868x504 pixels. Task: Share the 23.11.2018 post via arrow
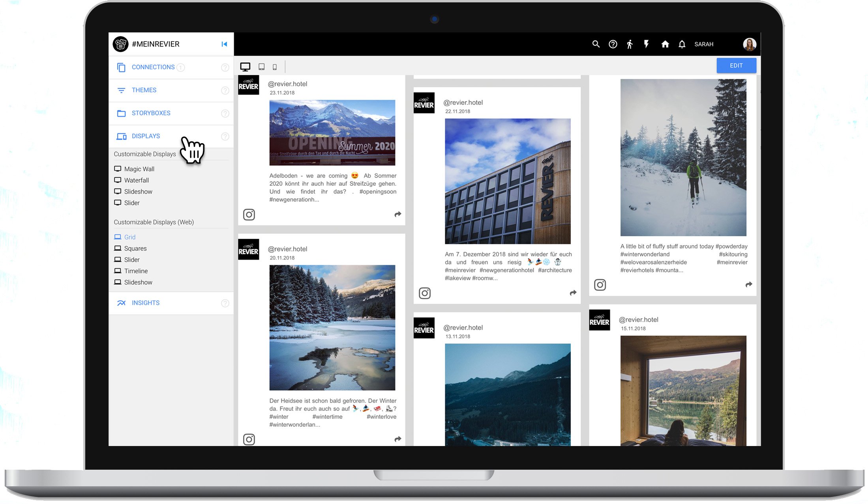(x=397, y=214)
